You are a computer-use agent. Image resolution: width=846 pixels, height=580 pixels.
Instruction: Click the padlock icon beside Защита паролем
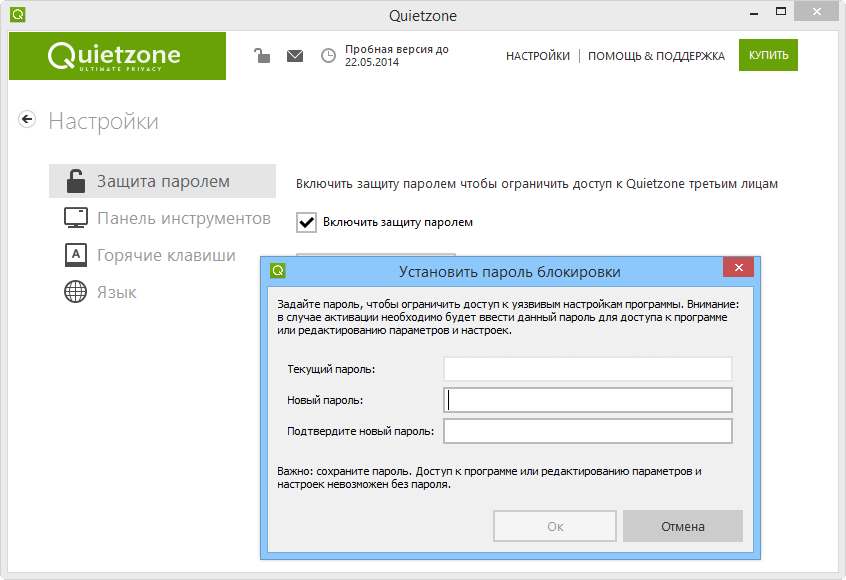[76, 181]
